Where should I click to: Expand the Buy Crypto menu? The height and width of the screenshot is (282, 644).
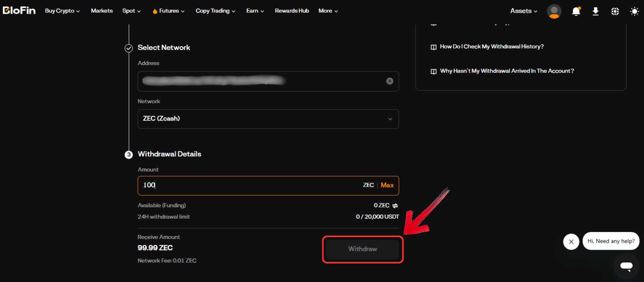coord(62,11)
